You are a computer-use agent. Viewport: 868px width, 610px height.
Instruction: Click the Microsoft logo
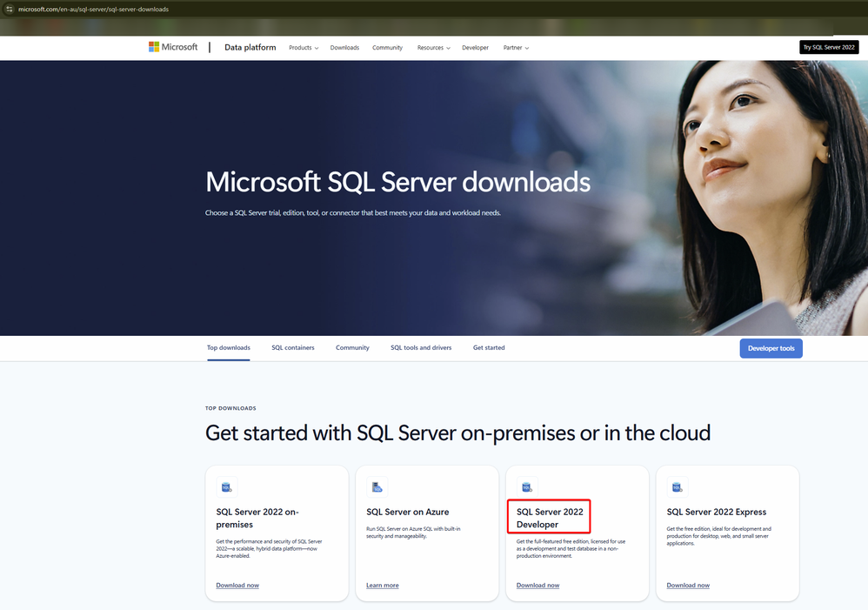click(173, 47)
